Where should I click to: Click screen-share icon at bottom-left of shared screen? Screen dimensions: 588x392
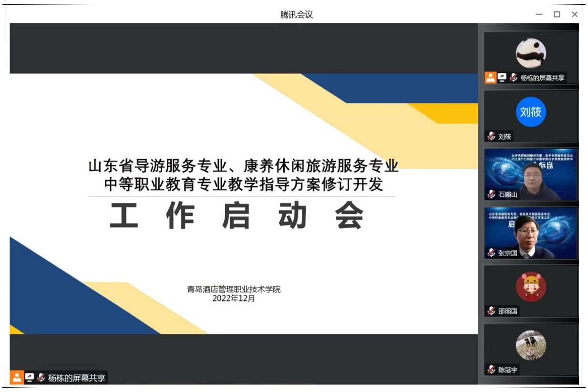coord(30,378)
